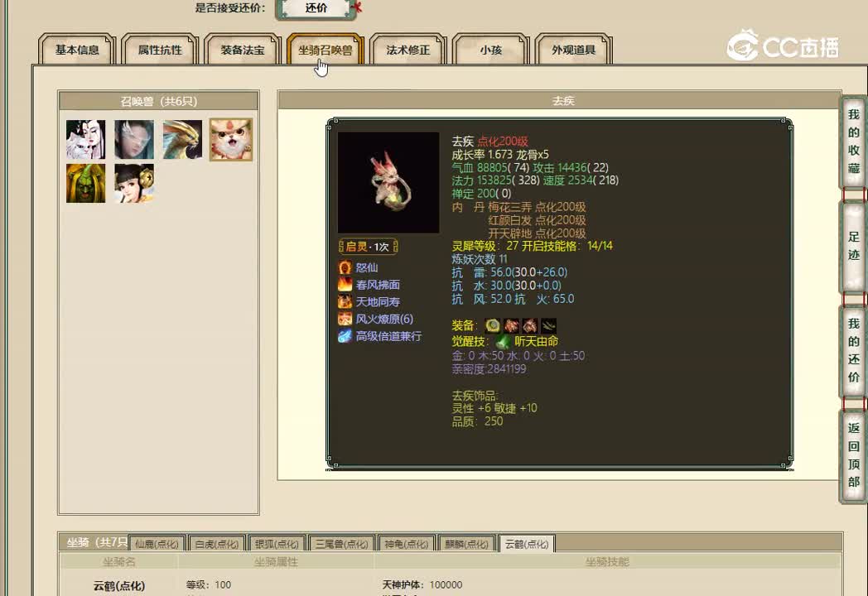Open the 装备法宝 tab
Image resolution: width=868 pixels, height=596 pixels.
click(243, 50)
